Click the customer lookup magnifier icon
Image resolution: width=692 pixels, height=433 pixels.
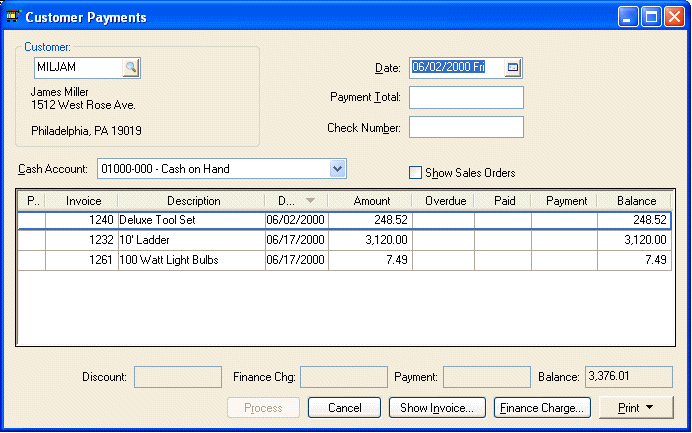click(x=131, y=68)
